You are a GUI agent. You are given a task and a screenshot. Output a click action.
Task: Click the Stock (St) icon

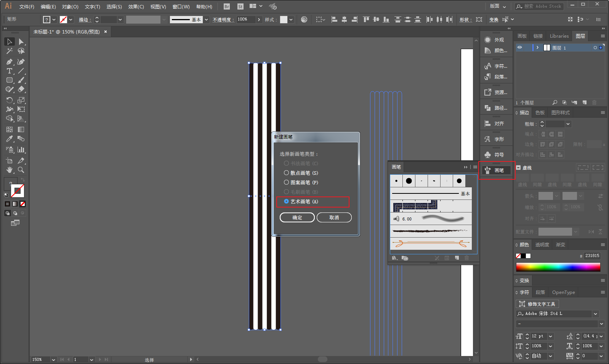coord(240,6)
